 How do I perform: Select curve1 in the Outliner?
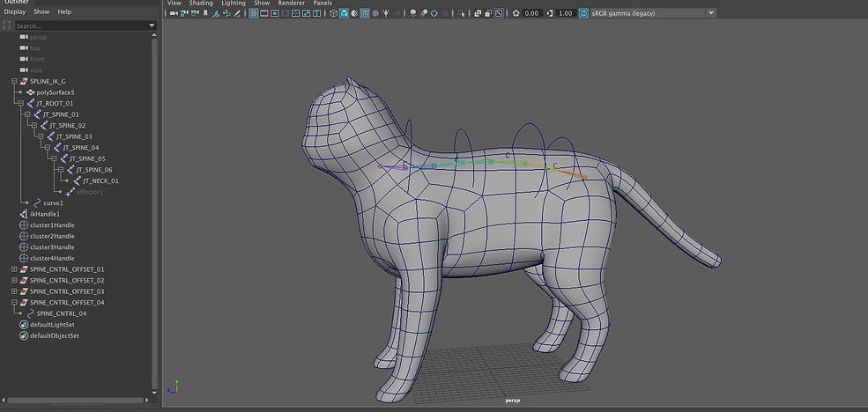53,203
